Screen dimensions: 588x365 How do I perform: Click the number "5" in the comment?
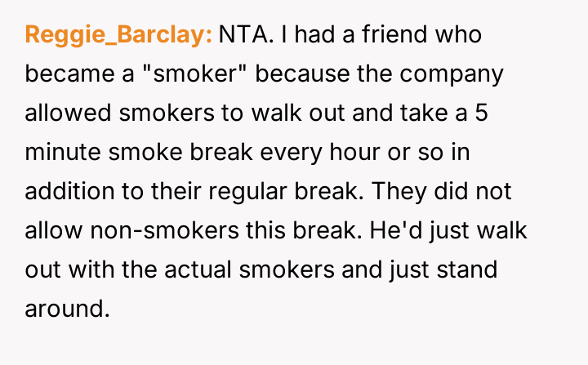pyautogui.click(x=481, y=114)
